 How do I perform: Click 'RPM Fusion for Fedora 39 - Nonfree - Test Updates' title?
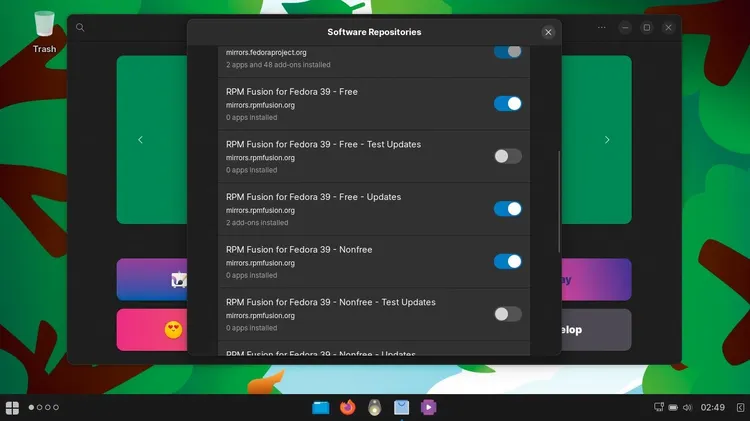[x=331, y=302]
